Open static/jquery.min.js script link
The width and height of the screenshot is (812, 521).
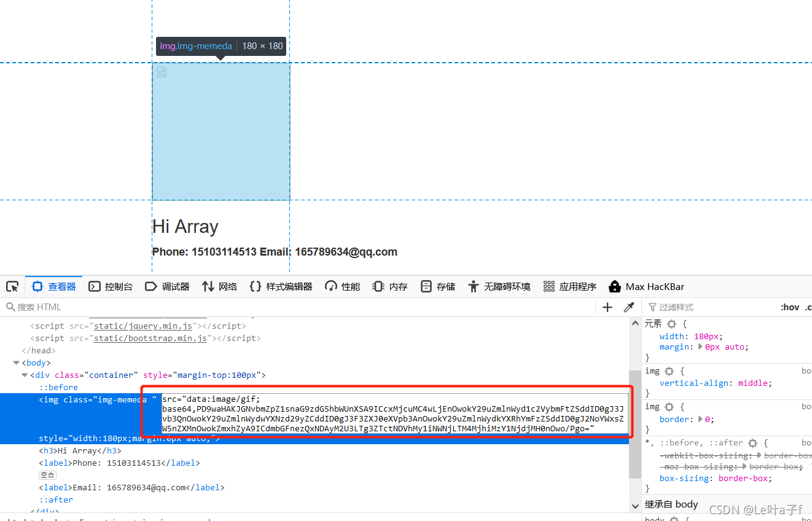click(x=143, y=326)
